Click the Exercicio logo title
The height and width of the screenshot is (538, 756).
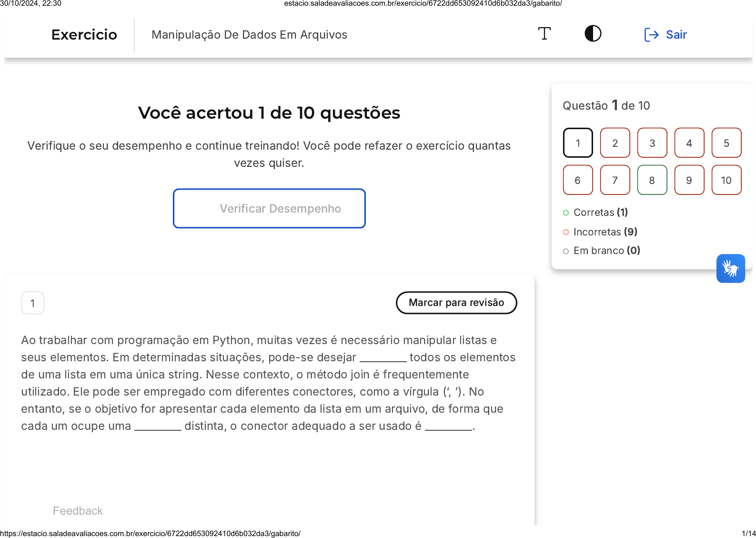pos(84,35)
